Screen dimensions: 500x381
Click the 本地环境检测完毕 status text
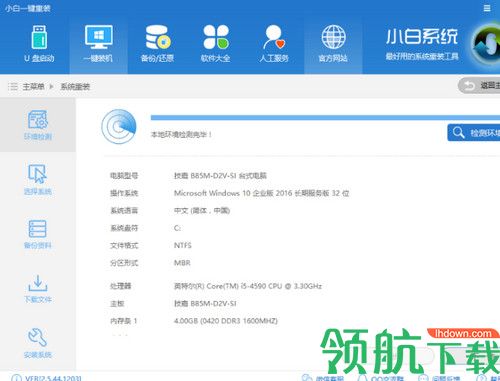click(181, 134)
